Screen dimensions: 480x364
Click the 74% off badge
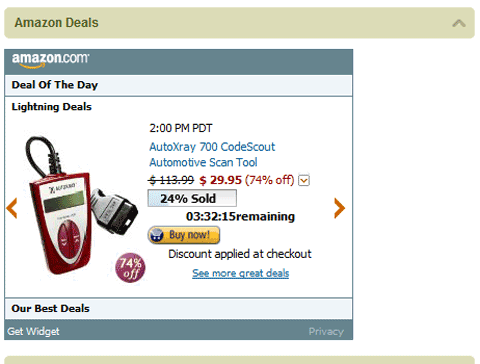130,268
